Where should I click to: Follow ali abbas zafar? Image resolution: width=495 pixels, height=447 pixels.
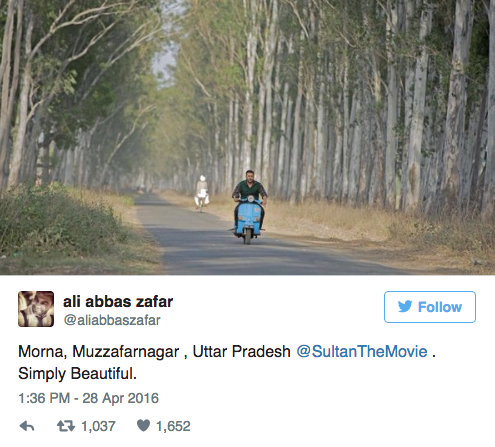[x=430, y=307]
